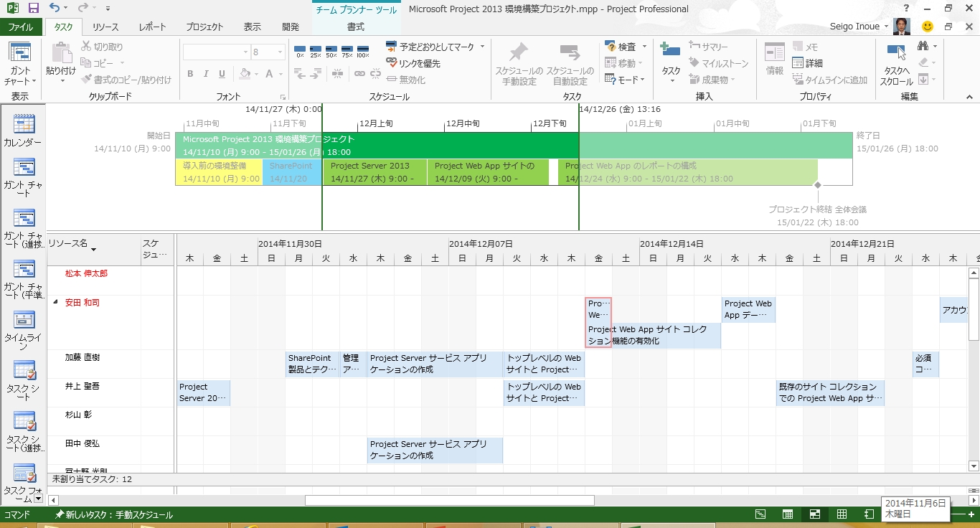Open the Seigo Inoue account dropdown
980x528 pixels.
[x=887, y=27]
